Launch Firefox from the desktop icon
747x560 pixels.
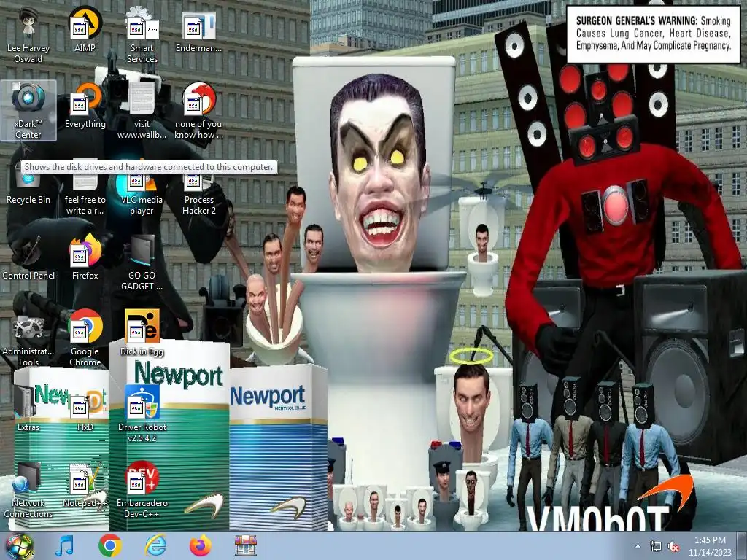pyautogui.click(x=85, y=257)
